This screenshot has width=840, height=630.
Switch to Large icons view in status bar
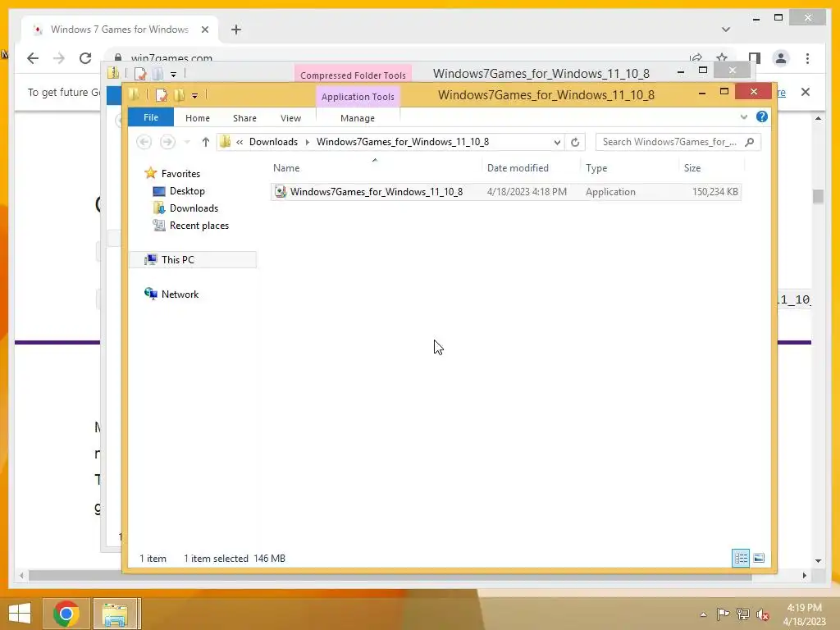(x=759, y=558)
